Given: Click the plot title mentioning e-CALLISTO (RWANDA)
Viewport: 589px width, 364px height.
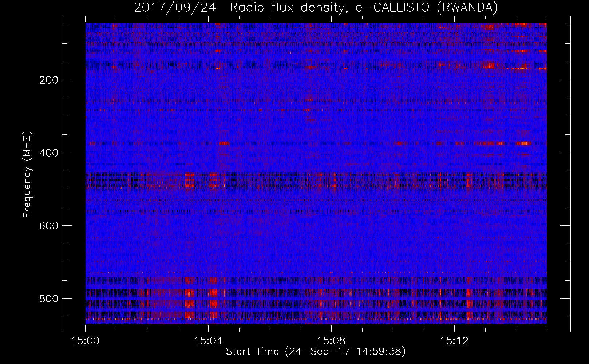Looking at the screenshot, I should 316,8.
